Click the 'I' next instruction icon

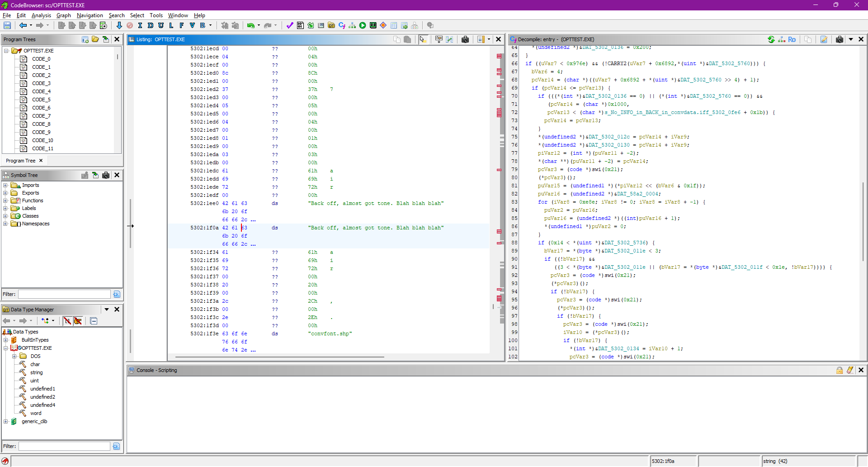(140, 25)
